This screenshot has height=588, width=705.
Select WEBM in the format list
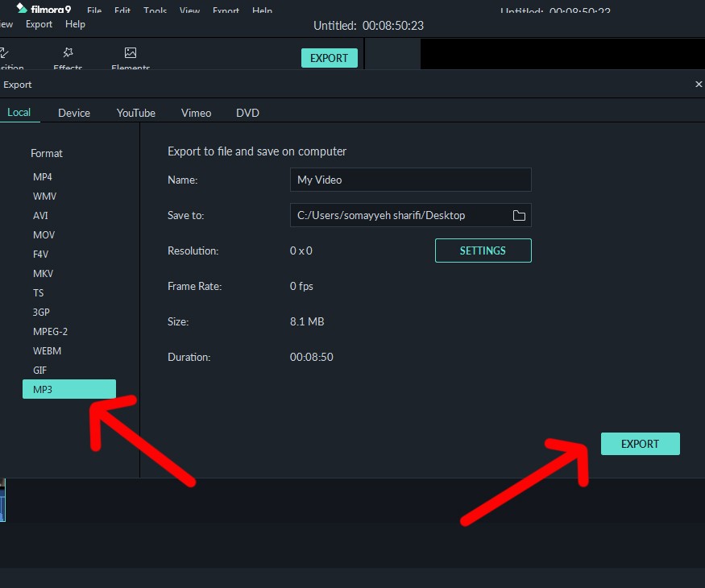click(47, 351)
